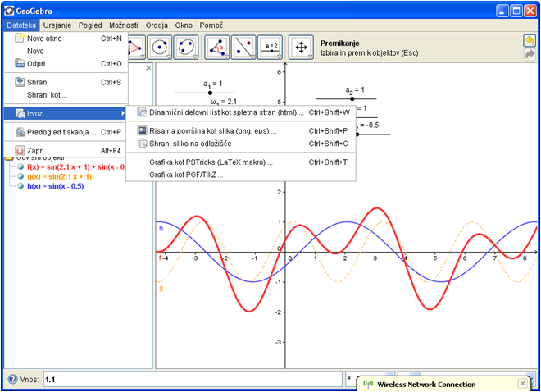The height and width of the screenshot is (392, 541).
Task: Select the Reflect about line tool
Action: coord(243,48)
